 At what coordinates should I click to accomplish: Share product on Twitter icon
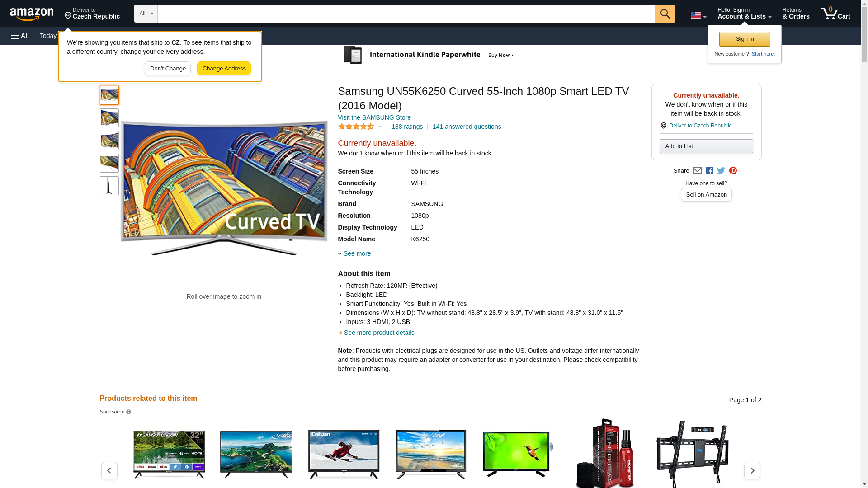pos(721,171)
